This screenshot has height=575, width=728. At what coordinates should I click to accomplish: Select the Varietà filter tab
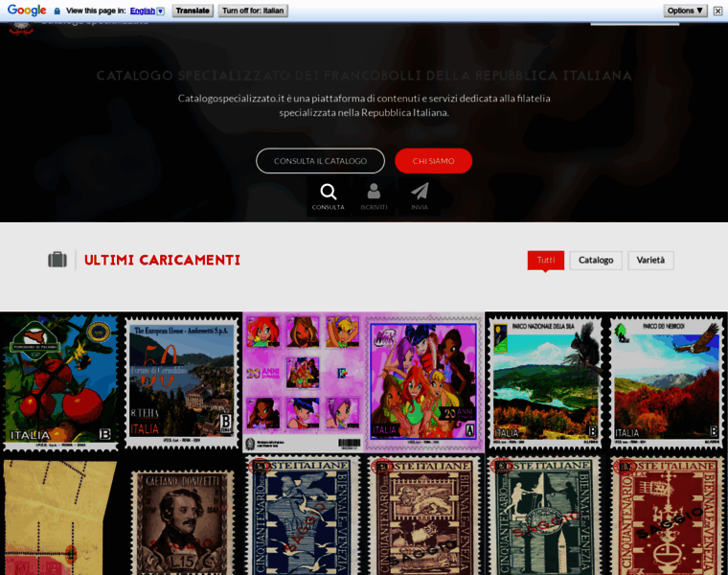coord(650,260)
